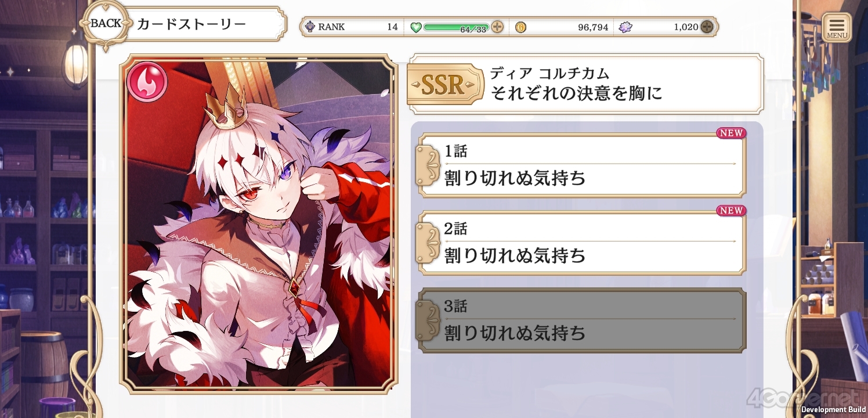
Task: Click the カードストーリー header title
Action: (191, 24)
